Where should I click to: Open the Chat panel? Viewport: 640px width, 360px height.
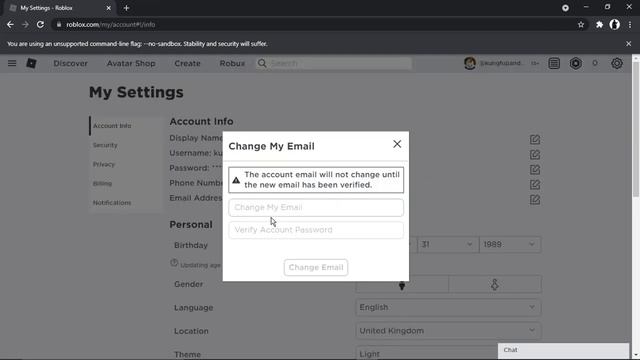coord(563,350)
